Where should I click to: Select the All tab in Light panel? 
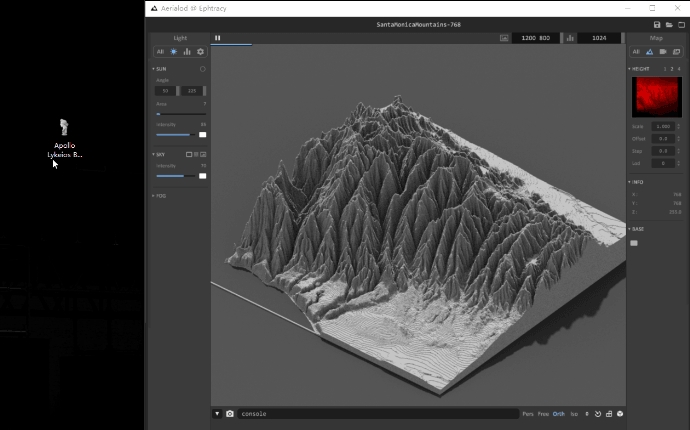coord(160,52)
